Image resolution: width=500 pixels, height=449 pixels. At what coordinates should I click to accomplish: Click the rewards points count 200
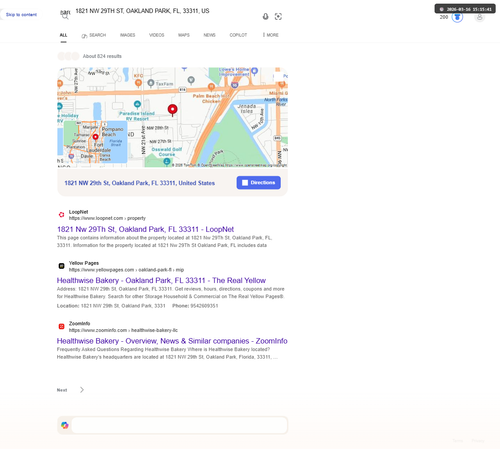click(x=444, y=17)
